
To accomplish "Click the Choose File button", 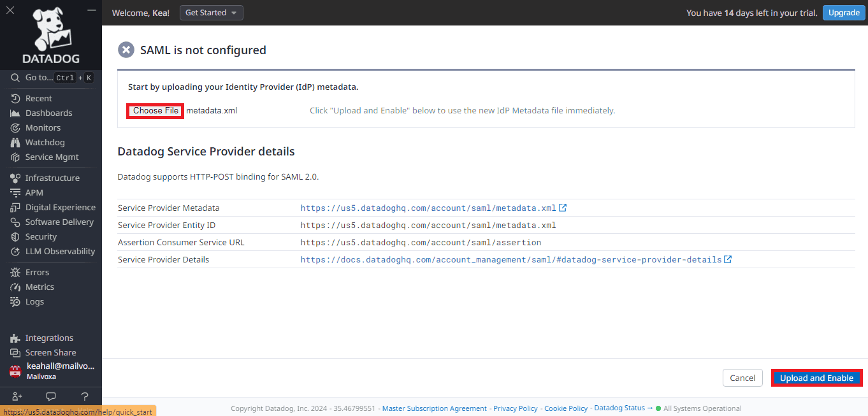I will coord(156,111).
